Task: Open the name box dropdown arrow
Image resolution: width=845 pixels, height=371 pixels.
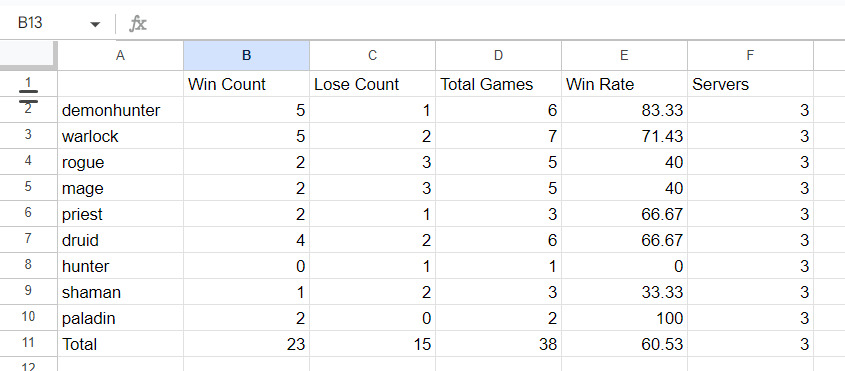Action: point(95,24)
